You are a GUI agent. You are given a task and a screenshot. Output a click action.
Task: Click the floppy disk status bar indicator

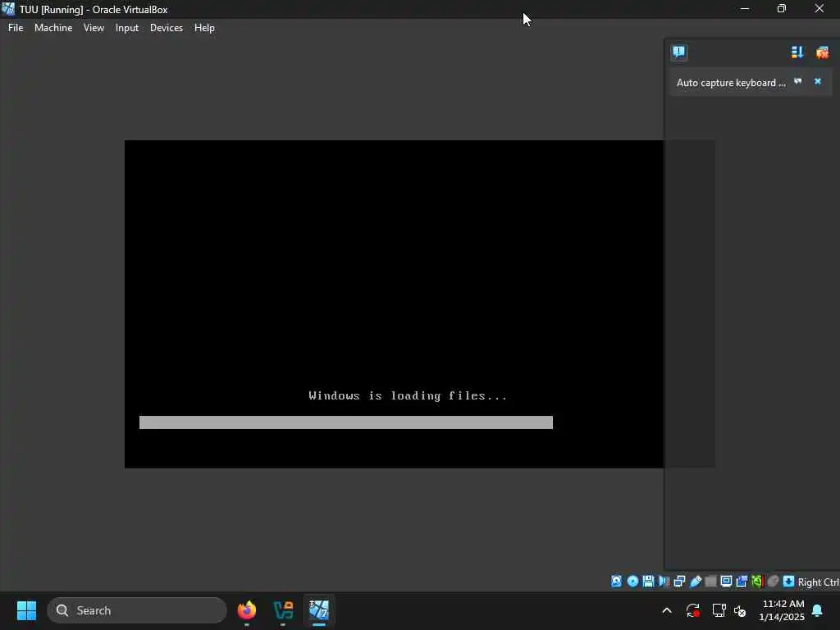(x=648, y=582)
